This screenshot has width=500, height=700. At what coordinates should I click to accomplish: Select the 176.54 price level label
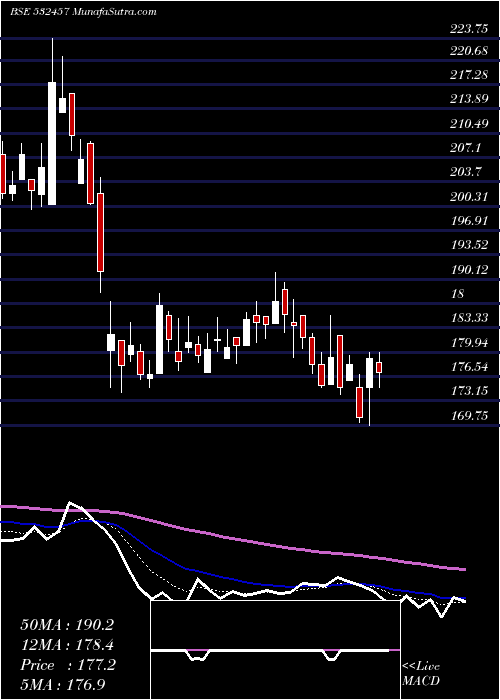point(468,366)
